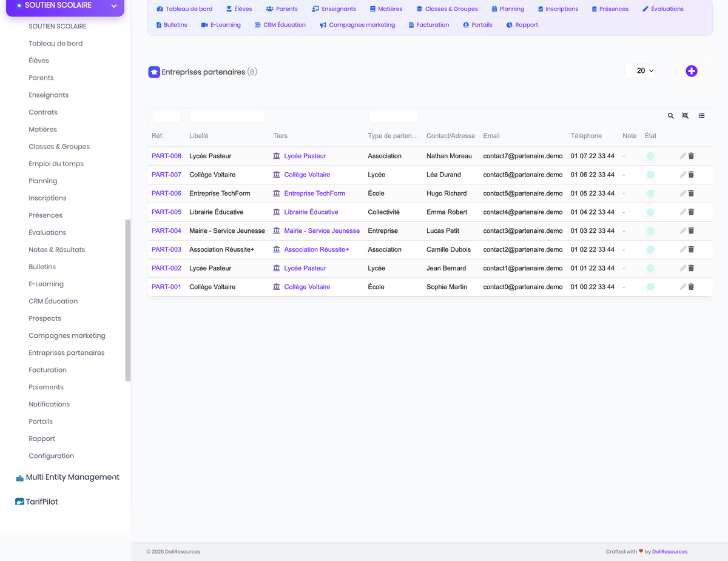This screenshot has width=728, height=561.
Task: Open the PART-008 reference link
Action: pos(166,156)
